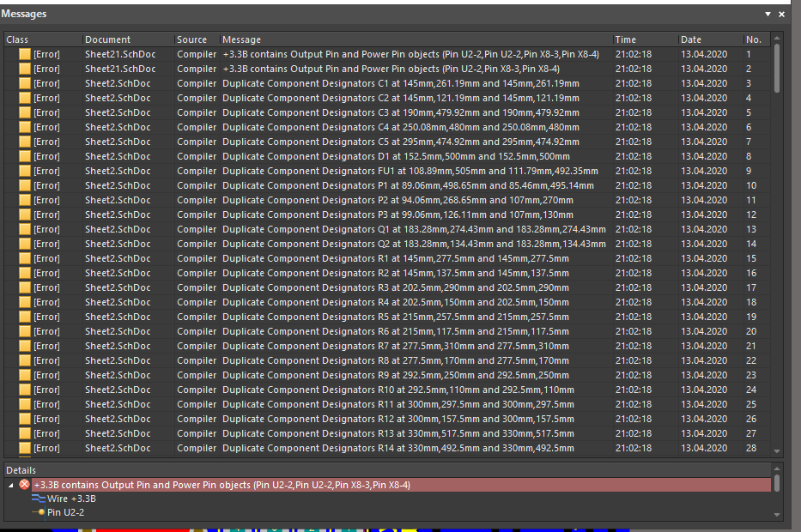Sort by the Time column header
The height and width of the screenshot is (532, 801).
point(646,39)
